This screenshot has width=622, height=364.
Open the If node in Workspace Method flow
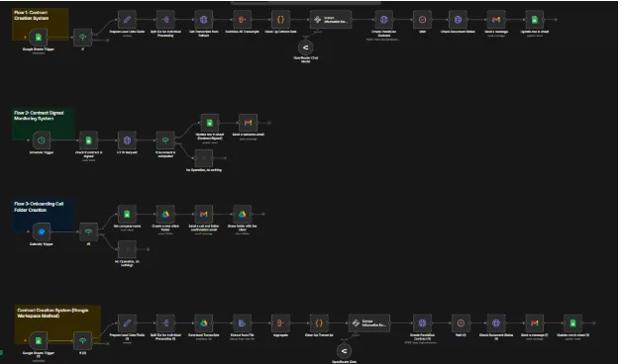(x=82, y=341)
